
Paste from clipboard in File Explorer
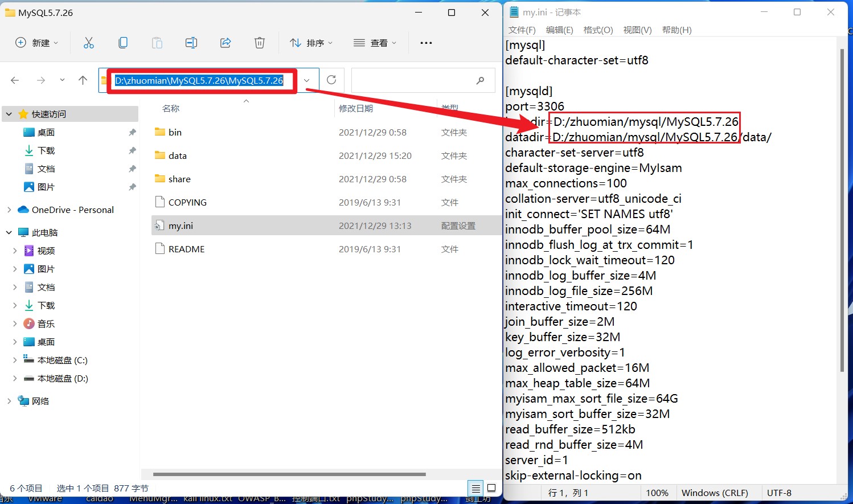click(x=157, y=42)
